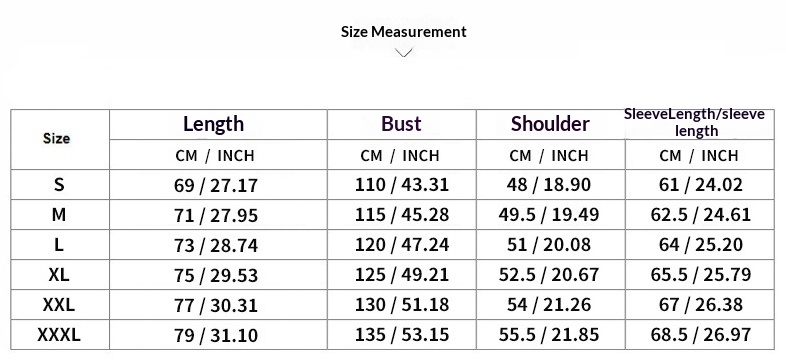
Task: Select the M size row label
Action: 59,215
